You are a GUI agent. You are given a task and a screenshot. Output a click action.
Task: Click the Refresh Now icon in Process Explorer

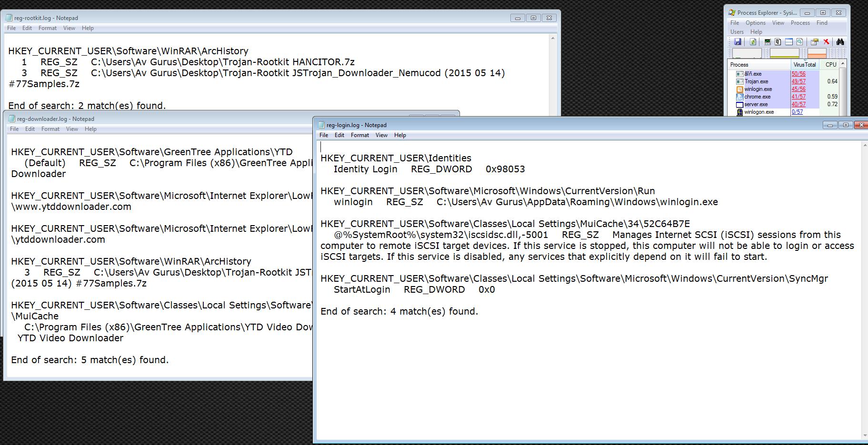pos(753,42)
